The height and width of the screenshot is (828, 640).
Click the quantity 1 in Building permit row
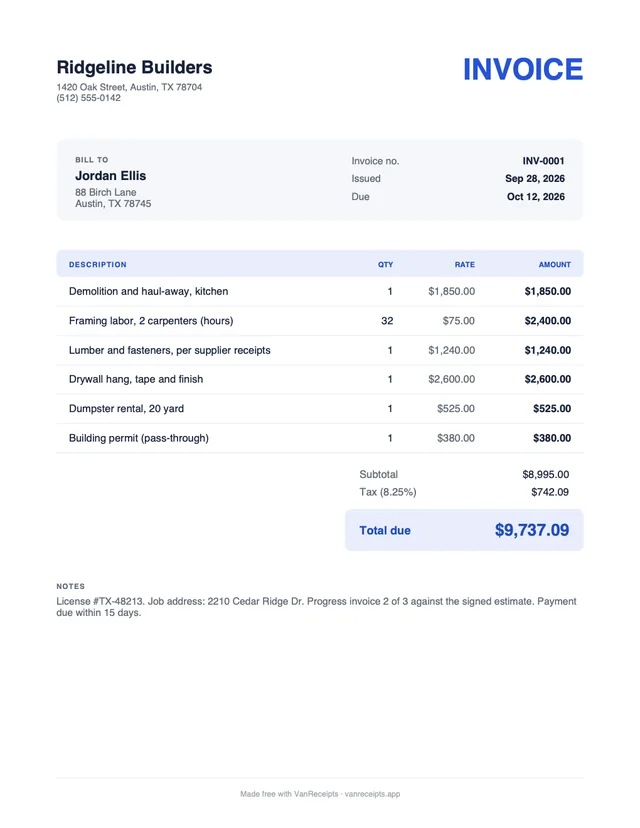(x=390, y=438)
